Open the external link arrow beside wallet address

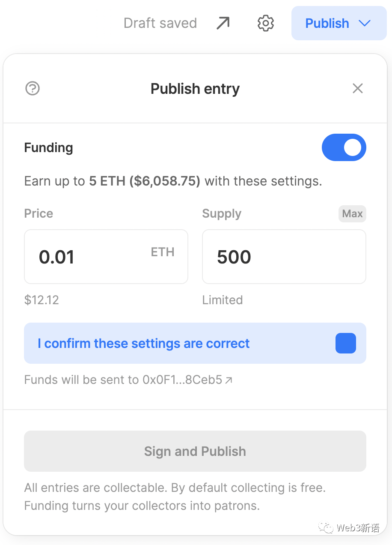(x=229, y=380)
